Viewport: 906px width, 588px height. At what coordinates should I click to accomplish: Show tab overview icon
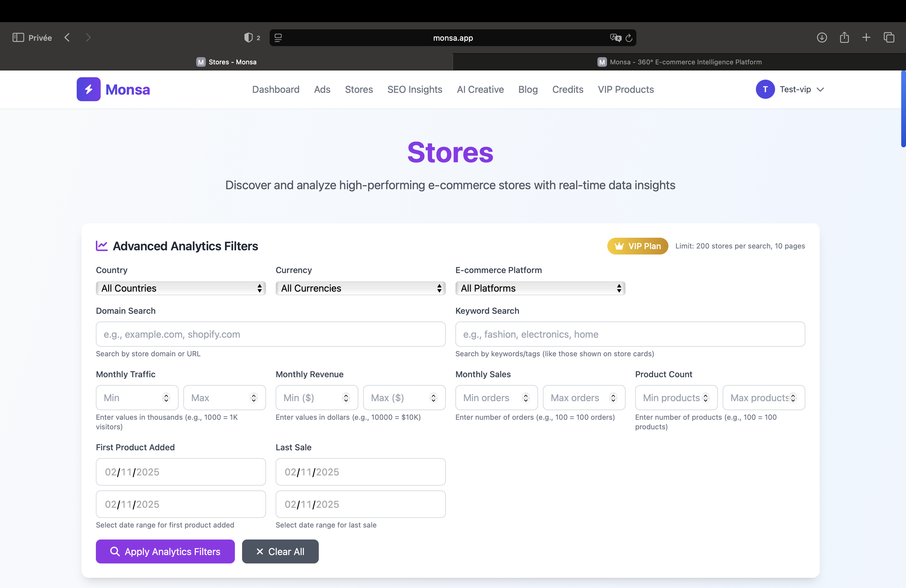(889, 37)
